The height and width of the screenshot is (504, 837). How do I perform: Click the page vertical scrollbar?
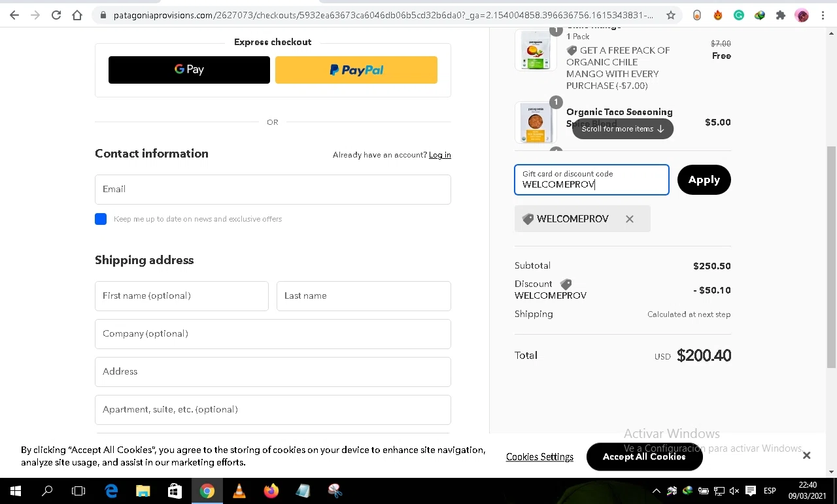(x=832, y=257)
